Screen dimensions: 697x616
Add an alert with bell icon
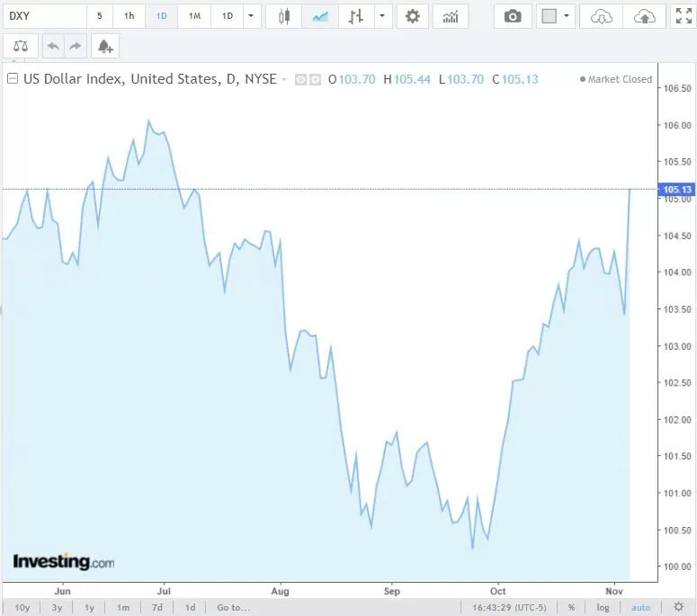(105, 46)
